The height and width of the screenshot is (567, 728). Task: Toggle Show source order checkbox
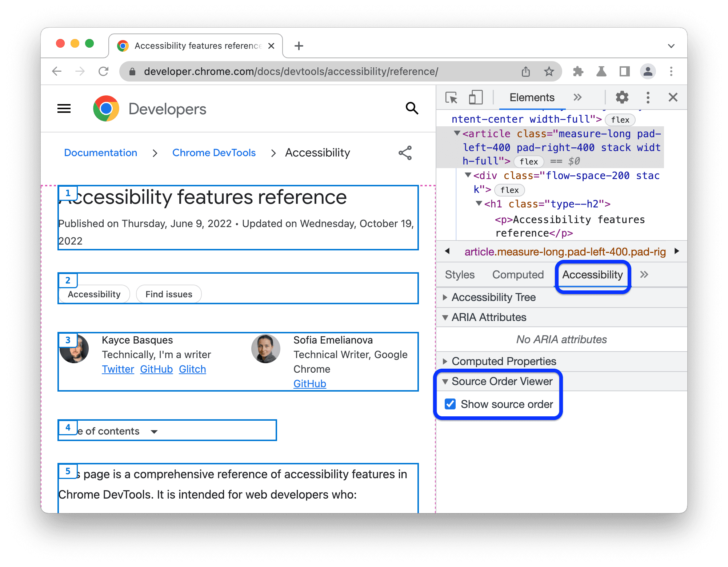click(x=451, y=404)
